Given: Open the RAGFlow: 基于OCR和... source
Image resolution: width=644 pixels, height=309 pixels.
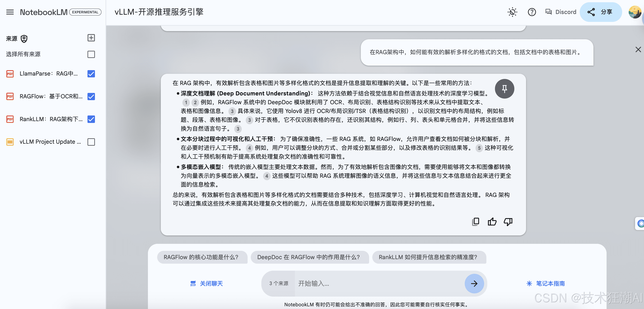Looking at the screenshot, I should click(51, 97).
